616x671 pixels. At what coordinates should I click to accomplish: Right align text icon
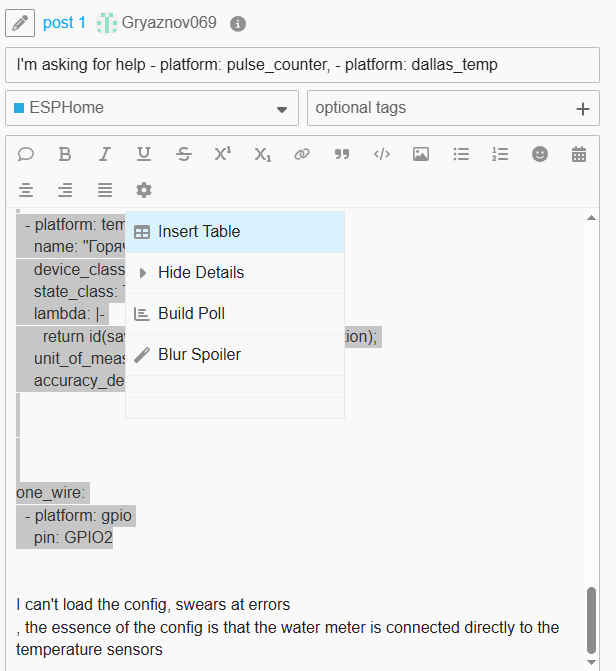[x=65, y=190]
